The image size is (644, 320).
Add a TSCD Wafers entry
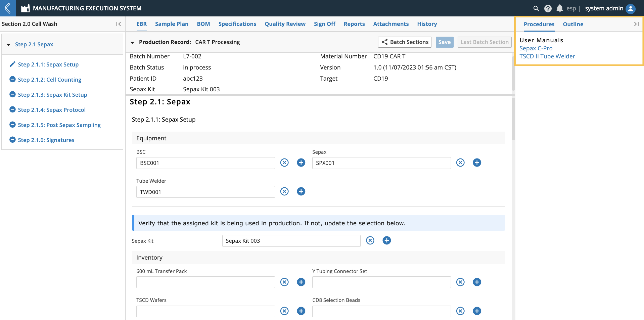pos(301,311)
